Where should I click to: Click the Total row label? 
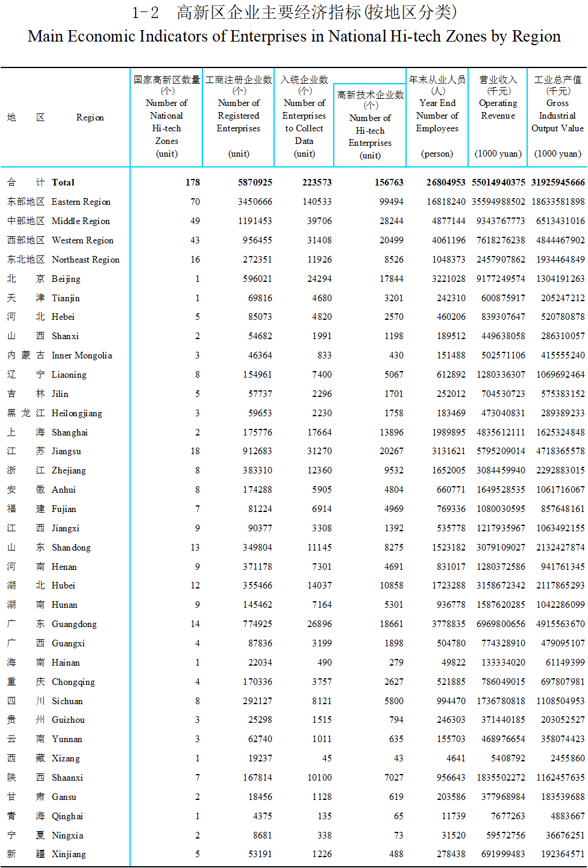pos(63,183)
